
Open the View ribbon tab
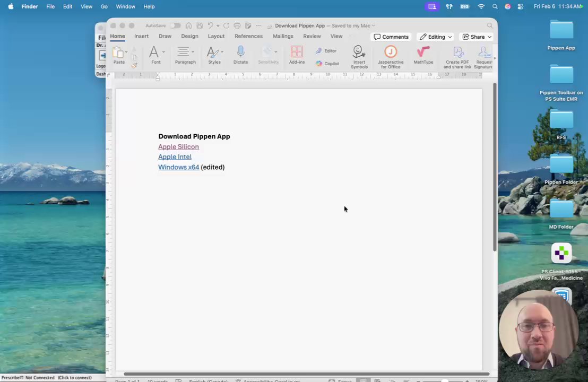coord(336,37)
